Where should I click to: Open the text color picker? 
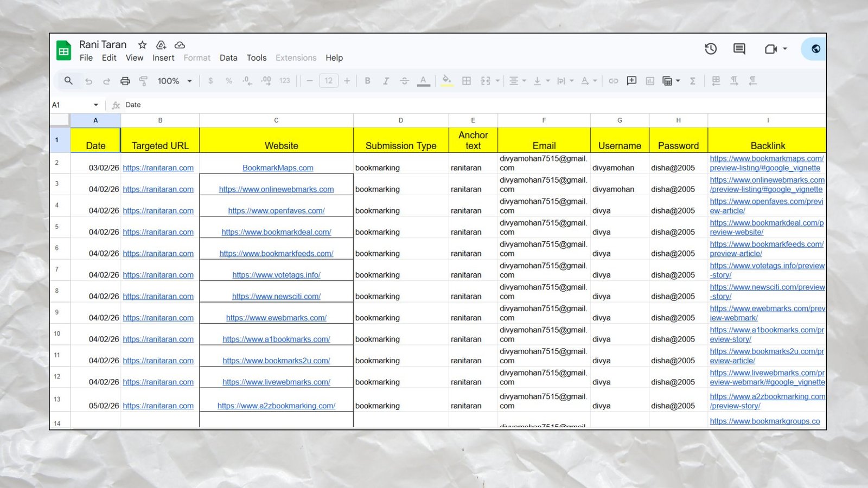423,81
